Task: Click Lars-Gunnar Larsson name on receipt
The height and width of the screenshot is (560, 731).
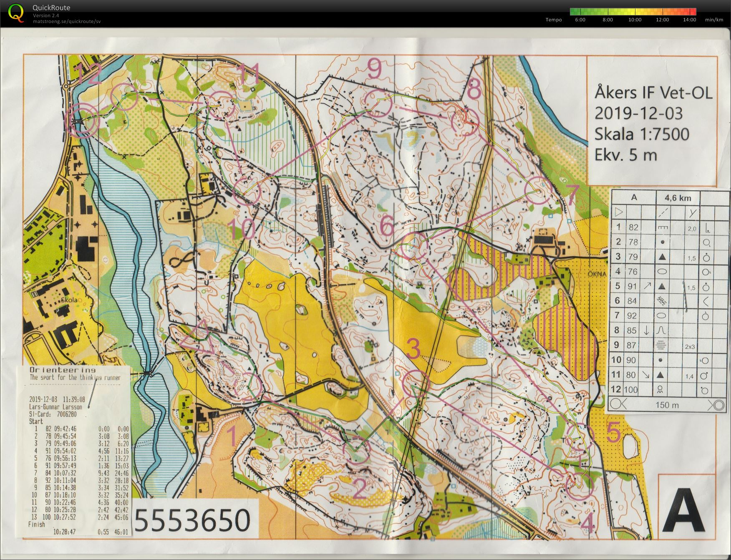Action: tap(55, 406)
